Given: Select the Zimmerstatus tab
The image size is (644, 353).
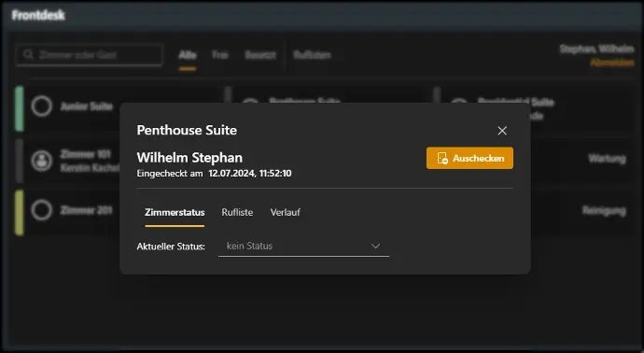Looking at the screenshot, I should (x=175, y=213).
